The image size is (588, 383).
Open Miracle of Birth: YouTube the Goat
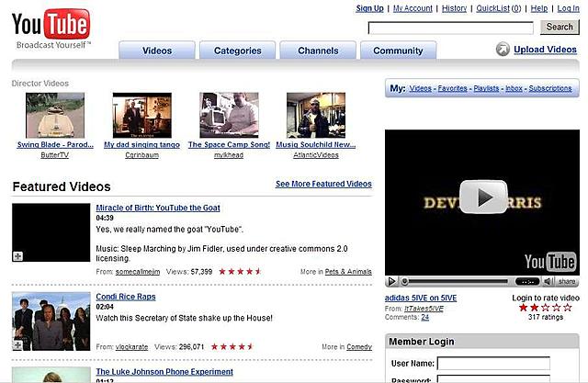pos(158,208)
